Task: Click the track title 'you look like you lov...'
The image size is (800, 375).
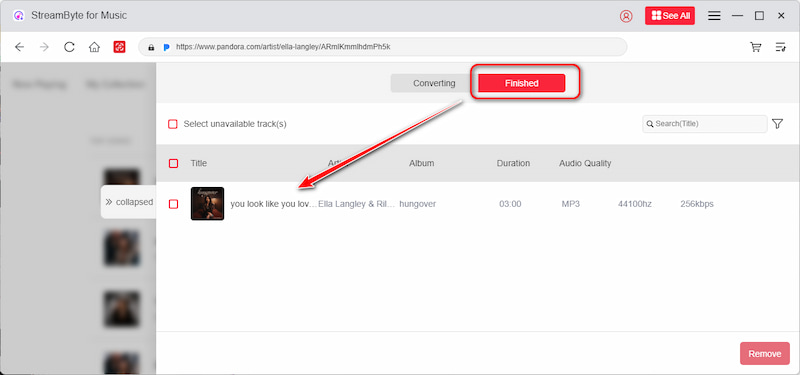Action: click(274, 204)
